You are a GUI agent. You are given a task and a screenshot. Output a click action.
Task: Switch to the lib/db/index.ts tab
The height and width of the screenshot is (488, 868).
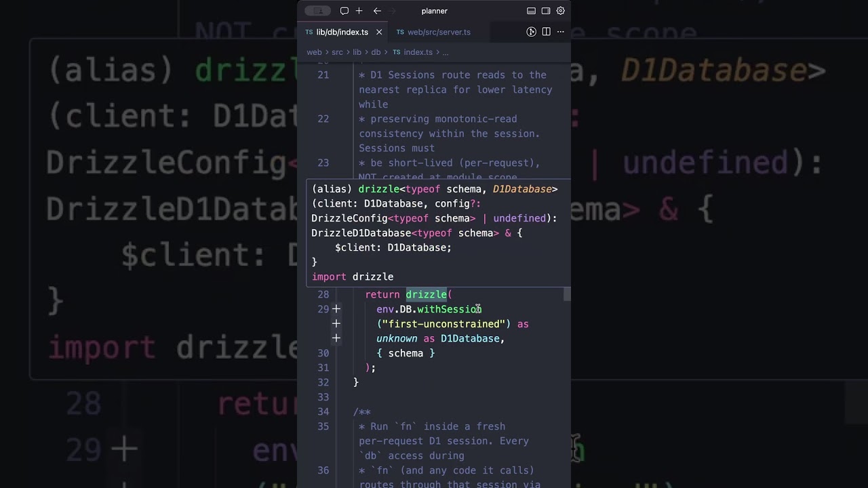coord(342,32)
